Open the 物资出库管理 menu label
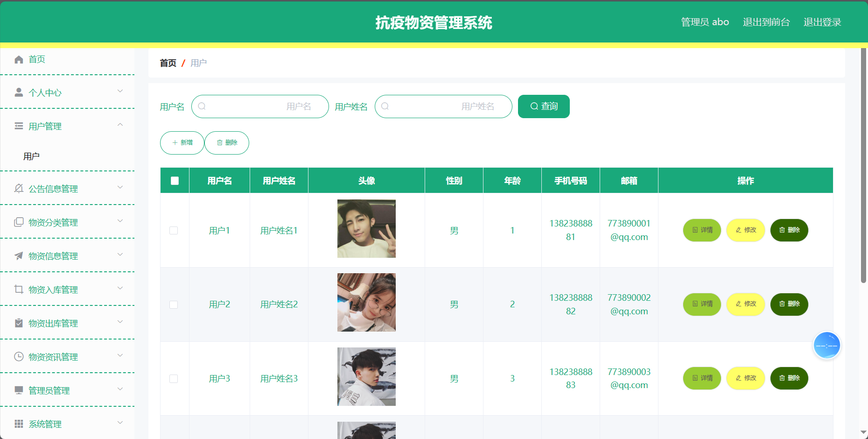Image resolution: width=868 pixels, height=439 pixels. (x=53, y=323)
